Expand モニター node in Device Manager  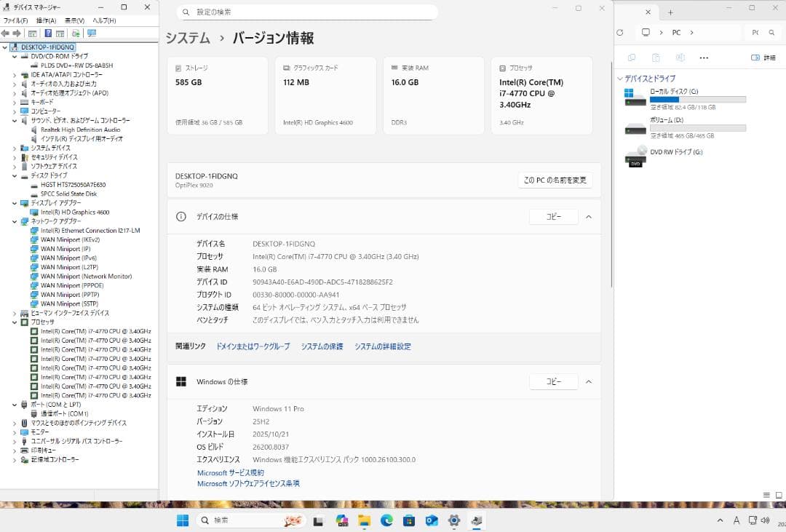pos(15,432)
